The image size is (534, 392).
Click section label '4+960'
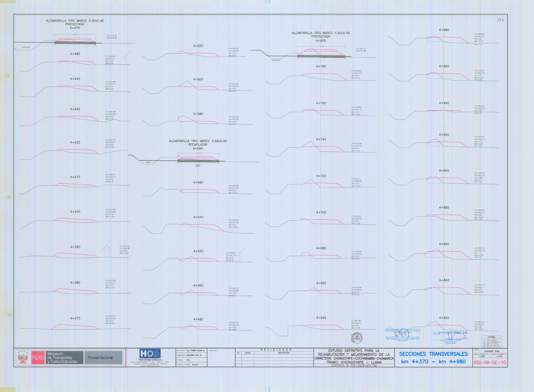click(x=444, y=66)
